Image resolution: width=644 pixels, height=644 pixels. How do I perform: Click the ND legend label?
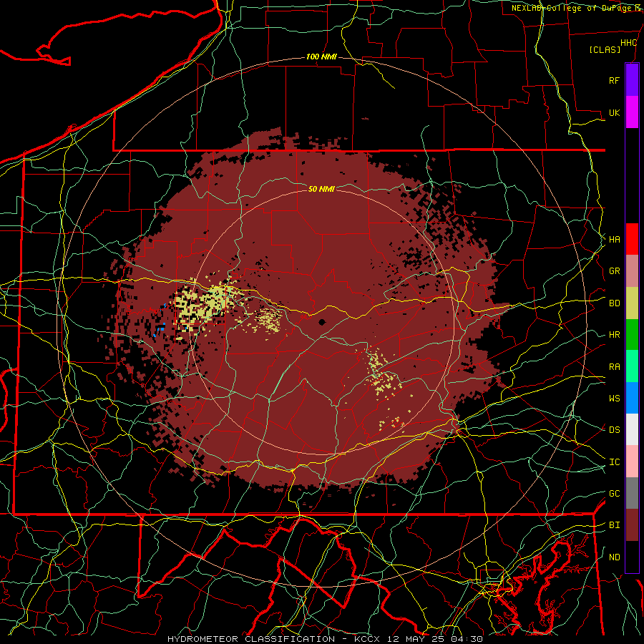(614, 557)
